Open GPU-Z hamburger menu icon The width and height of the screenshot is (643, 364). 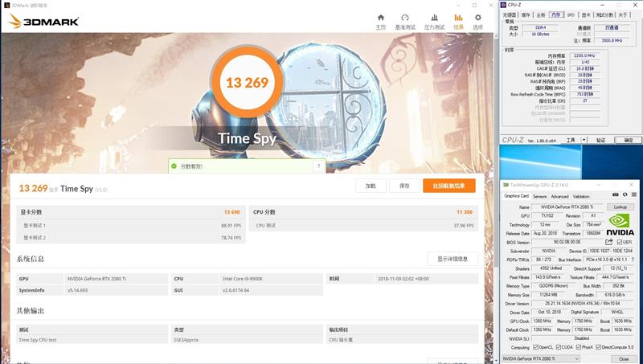coord(633,195)
